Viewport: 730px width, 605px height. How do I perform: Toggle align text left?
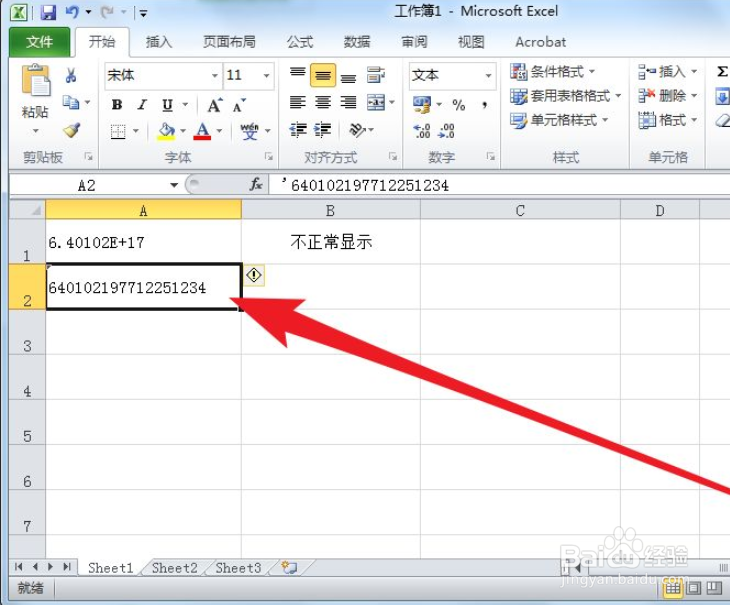click(297, 102)
